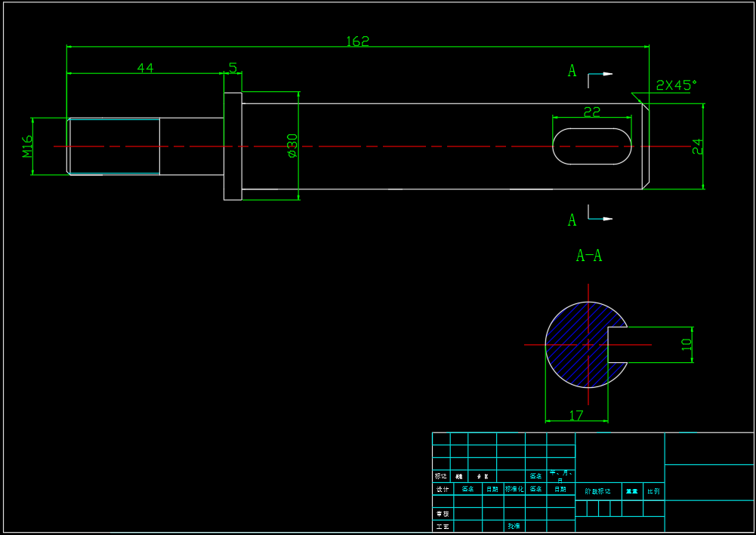Pick the 24 shaft diameter dimension
Screen dimensions: 756x535
697,146
